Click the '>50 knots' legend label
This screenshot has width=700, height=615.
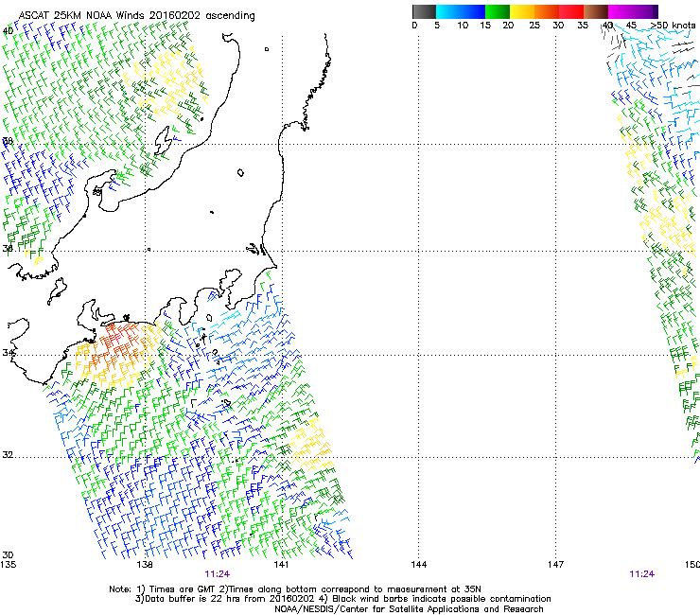(673, 26)
